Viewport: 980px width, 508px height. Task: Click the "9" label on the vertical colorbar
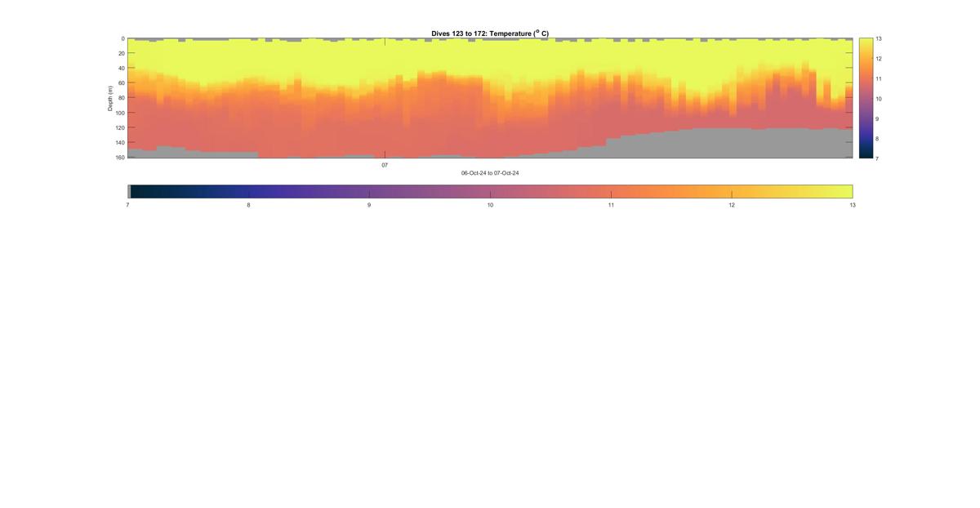point(878,118)
